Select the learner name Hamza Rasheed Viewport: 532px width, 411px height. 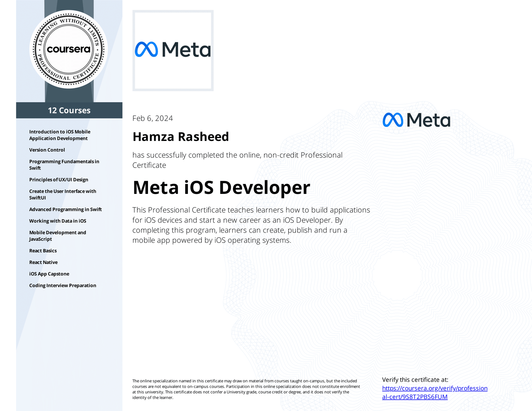181,137
